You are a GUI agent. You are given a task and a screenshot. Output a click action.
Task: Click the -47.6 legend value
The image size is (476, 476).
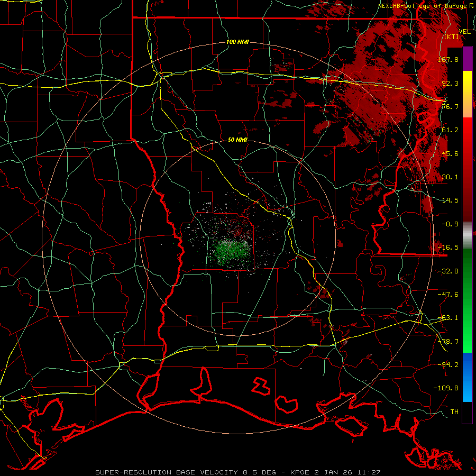448,294
